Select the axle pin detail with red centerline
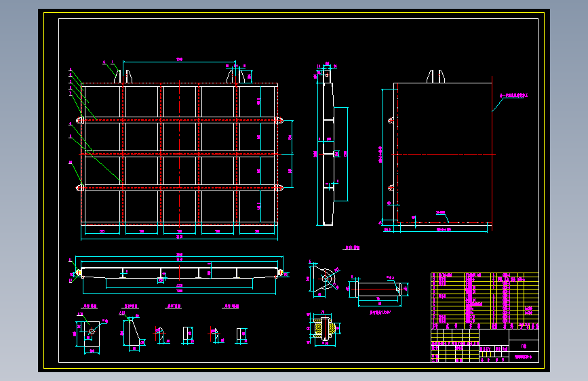This screenshot has width=588, height=381. click(380, 289)
